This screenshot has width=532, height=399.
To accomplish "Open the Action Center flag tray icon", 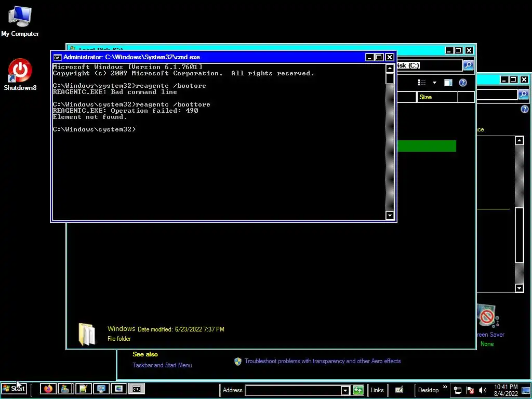I will (x=470, y=390).
